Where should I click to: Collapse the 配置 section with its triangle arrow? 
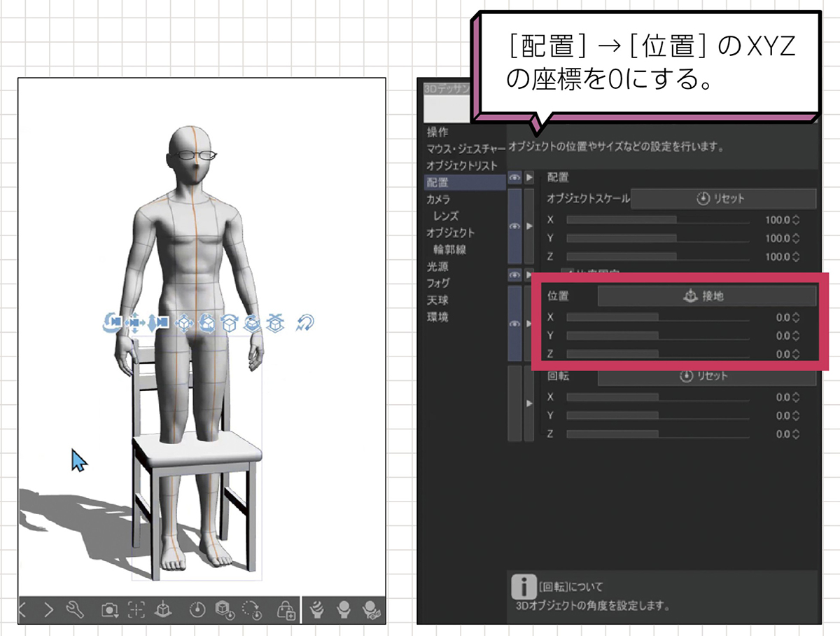coord(529,179)
